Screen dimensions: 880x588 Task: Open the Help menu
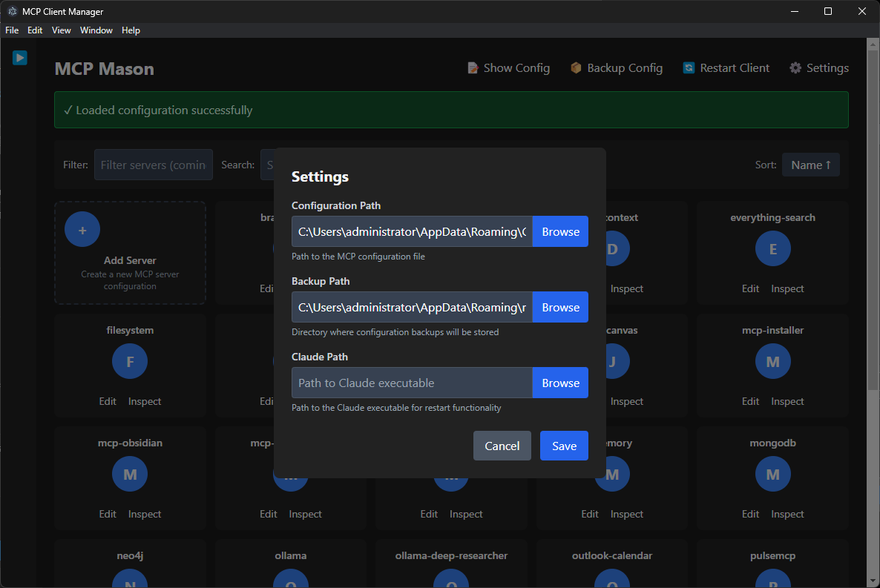pos(131,30)
